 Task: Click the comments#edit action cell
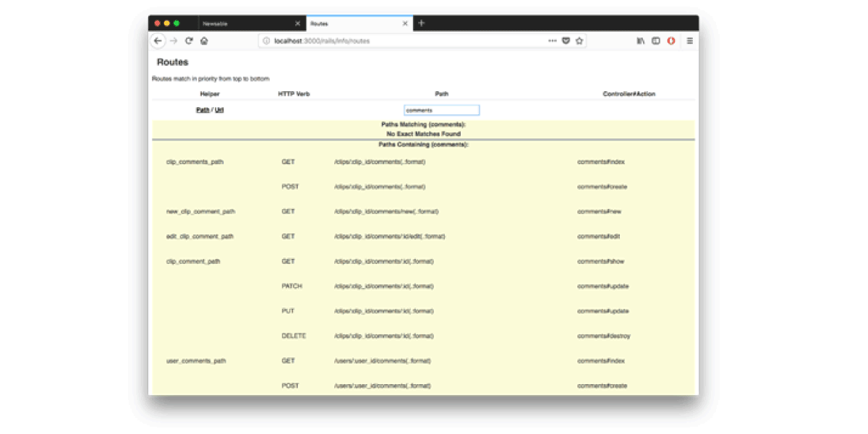599,237
